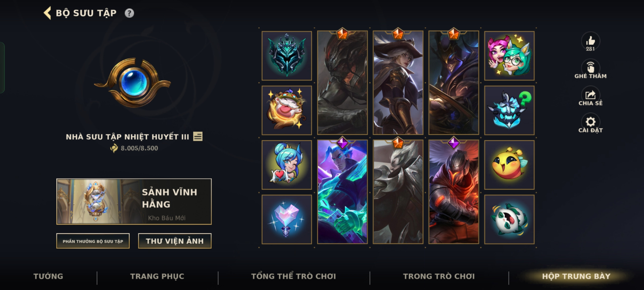Select the yellow bee emote slot
The width and height of the screenshot is (644, 290).
509,165
